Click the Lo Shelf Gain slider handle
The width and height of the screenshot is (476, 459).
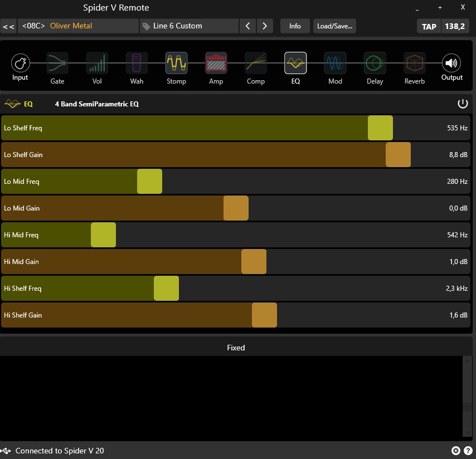pos(398,154)
